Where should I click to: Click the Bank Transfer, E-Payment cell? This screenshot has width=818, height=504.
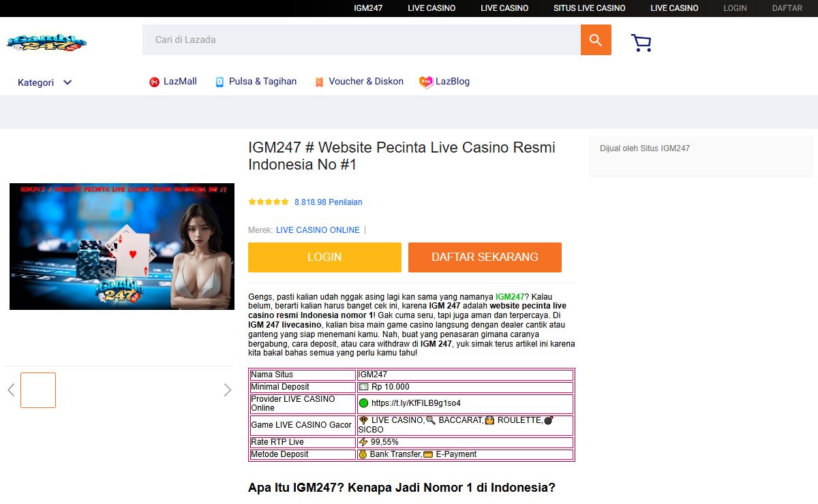coord(465,454)
